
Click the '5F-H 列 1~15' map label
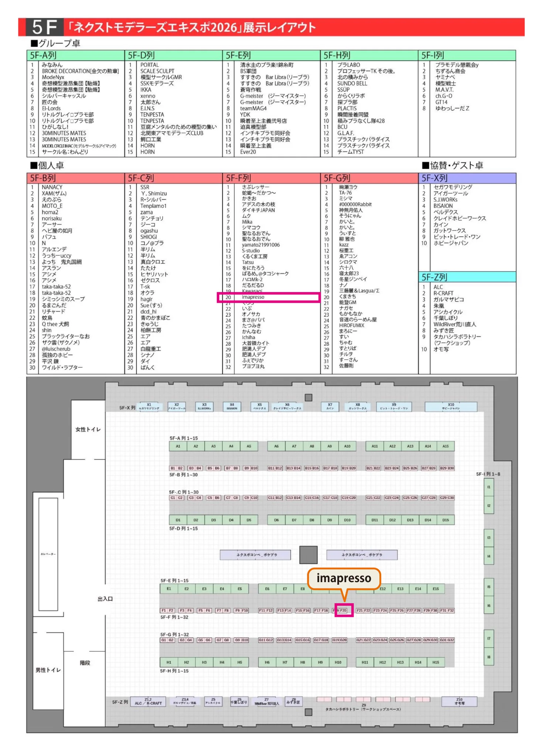[x=174, y=671]
